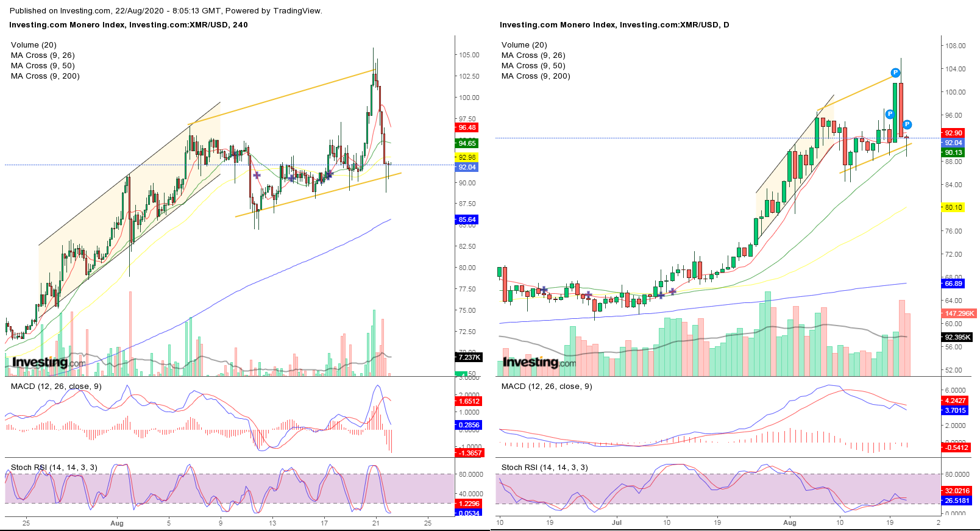Select the blue P marker beside the 92.90 label

[907, 124]
